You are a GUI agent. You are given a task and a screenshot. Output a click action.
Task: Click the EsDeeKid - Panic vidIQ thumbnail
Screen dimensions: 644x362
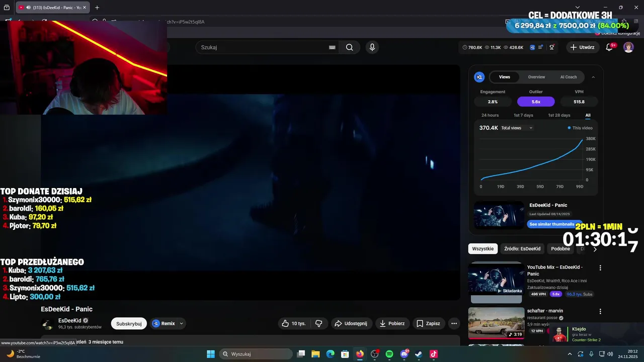[x=499, y=215]
